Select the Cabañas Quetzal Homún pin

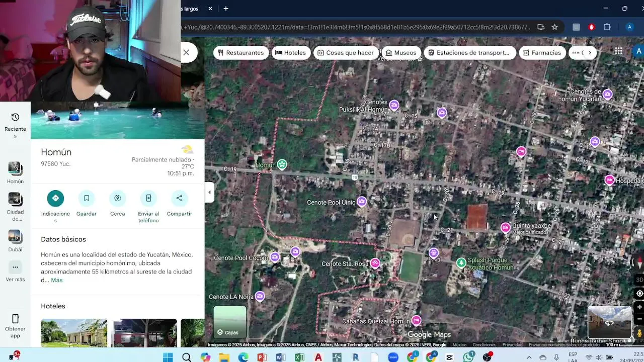pos(416,320)
